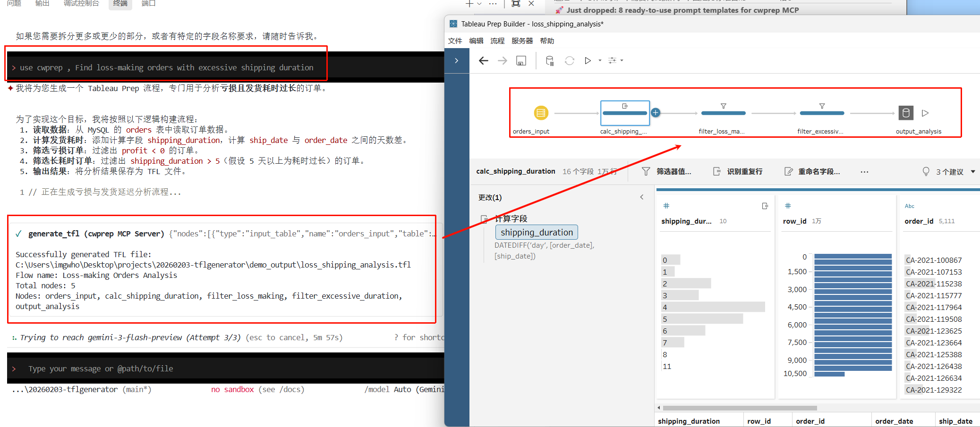This screenshot has height=427, width=980.
Task: Click the shipping_duration calculated field pill
Action: 537,232
